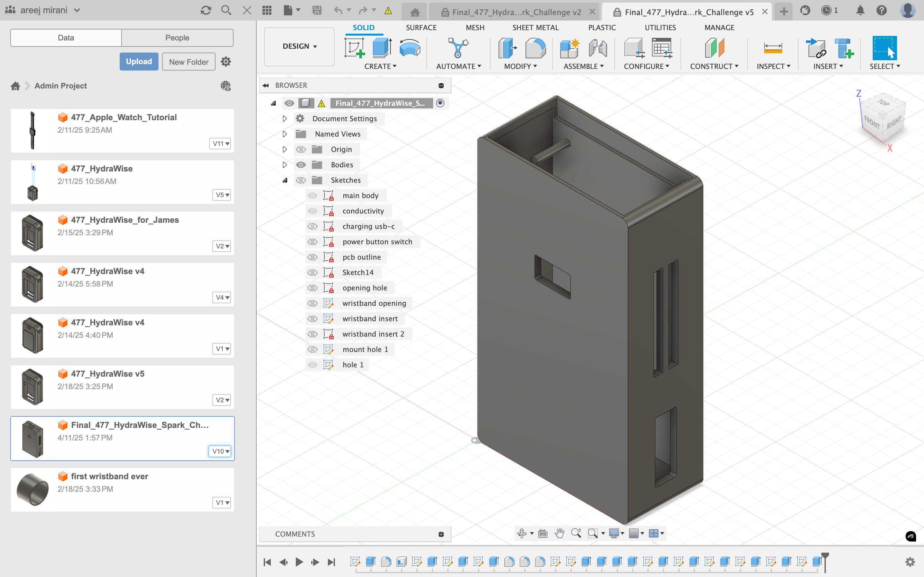924x577 pixels.
Task: Select the Pan hand tool
Action: [559, 533]
